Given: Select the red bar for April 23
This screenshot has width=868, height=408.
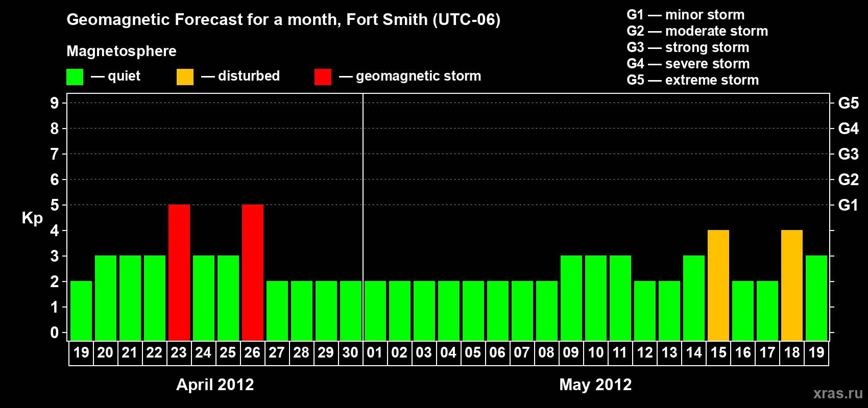Looking at the screenshot, I should (179, 273).
